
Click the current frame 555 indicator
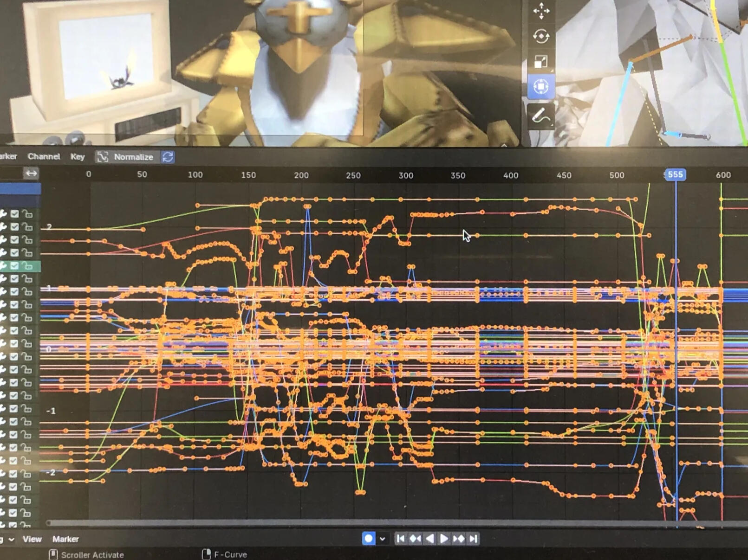[x=675, y=174]
